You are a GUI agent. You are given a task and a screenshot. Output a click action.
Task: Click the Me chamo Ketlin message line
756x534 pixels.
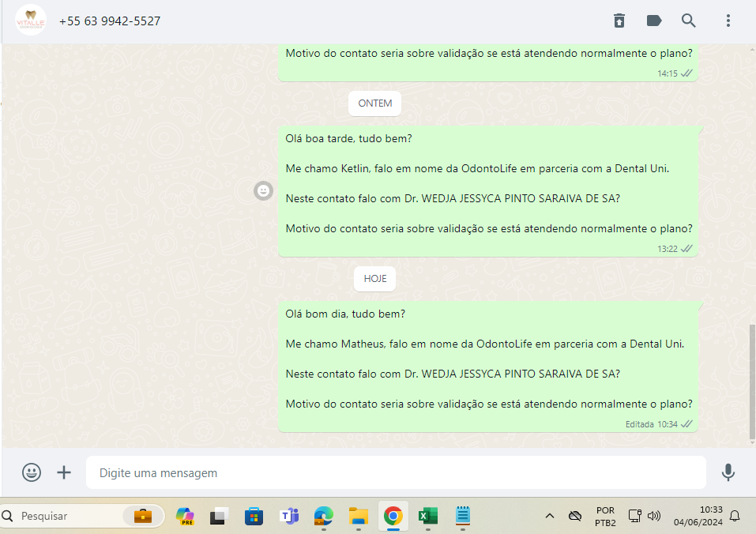click(477, 169)
